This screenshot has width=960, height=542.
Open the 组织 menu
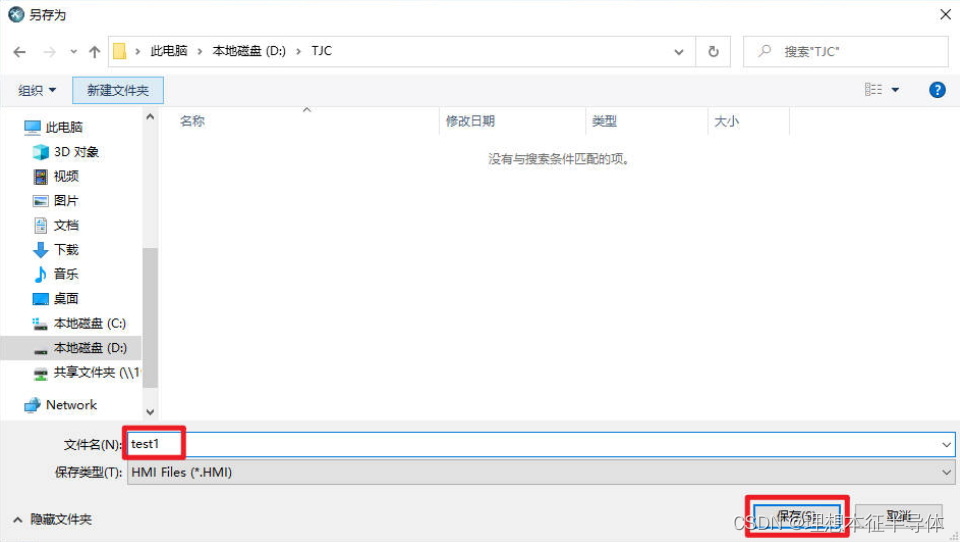(37, 91)
